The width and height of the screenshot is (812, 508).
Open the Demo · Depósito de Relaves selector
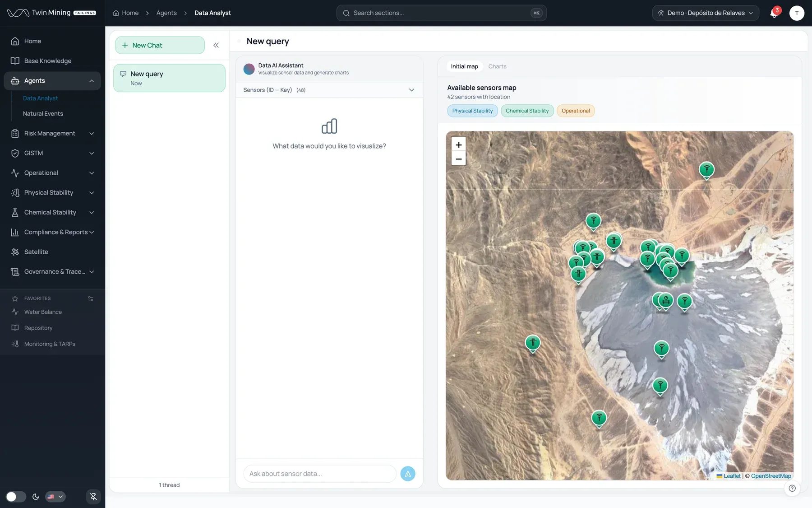coord(706,13)
